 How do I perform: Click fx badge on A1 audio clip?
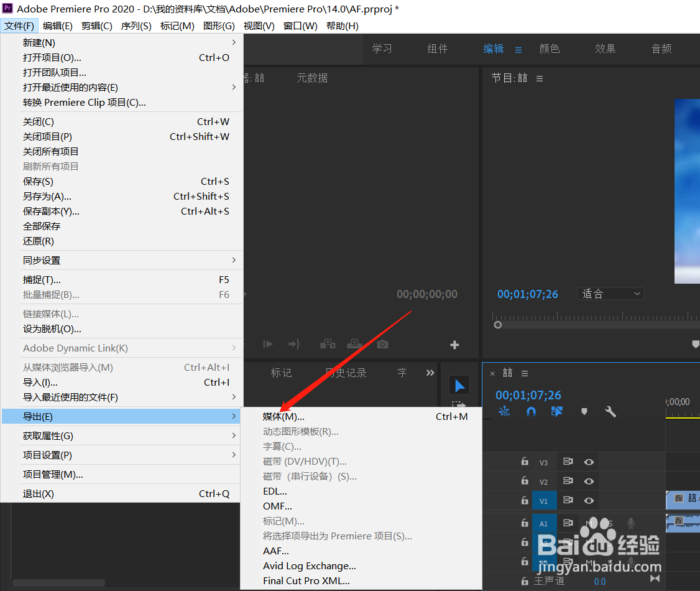tap(679, 521)
